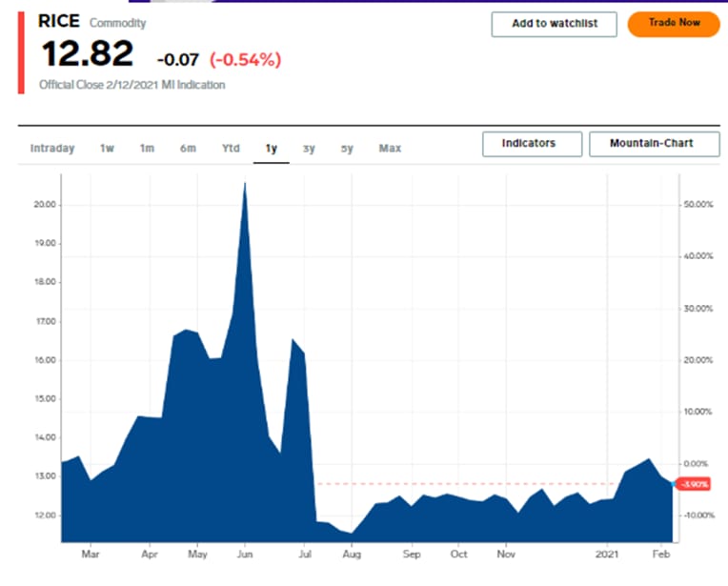Change chart range to 3y

[x=309, y=149]
